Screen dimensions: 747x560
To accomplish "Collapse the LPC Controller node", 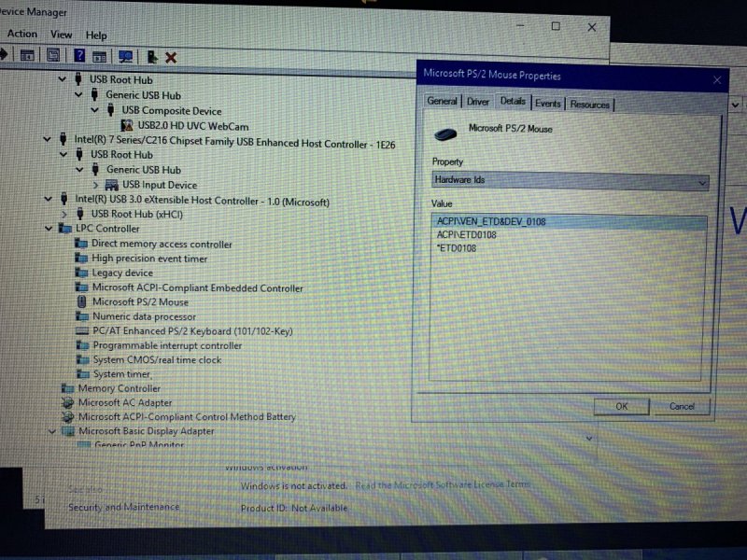I will 49,229.
